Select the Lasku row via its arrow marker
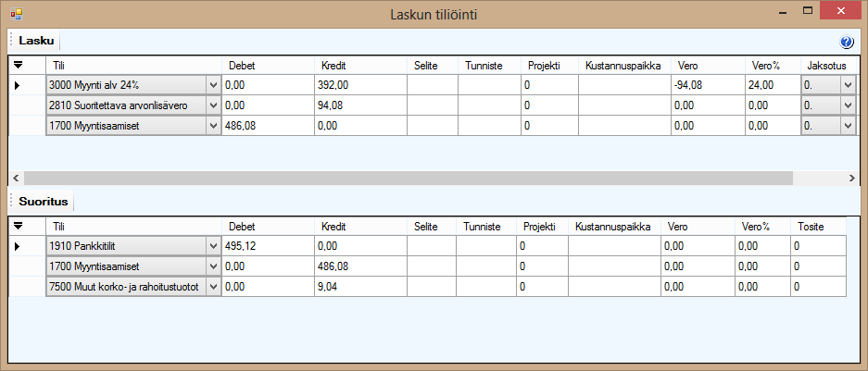The height and width of the screenshot is (371, 868). 18,86
